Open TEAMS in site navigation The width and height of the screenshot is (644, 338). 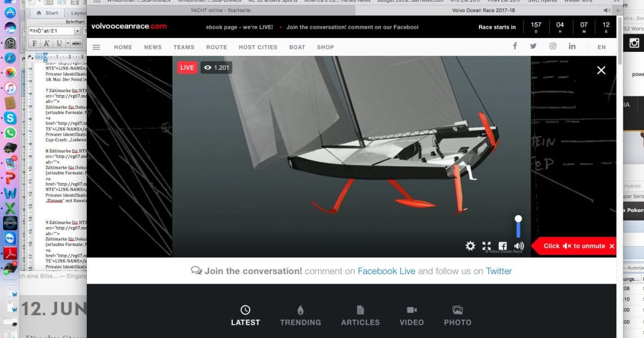pos(183,47)
